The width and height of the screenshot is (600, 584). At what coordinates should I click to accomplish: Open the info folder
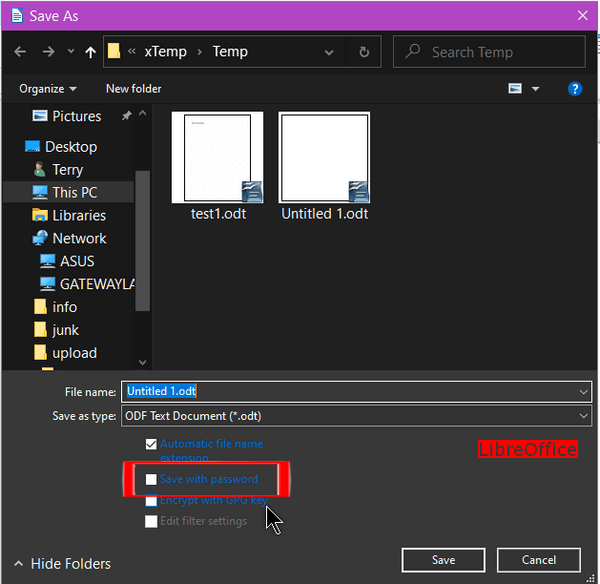pyautogui.click(x=65, y=307)
